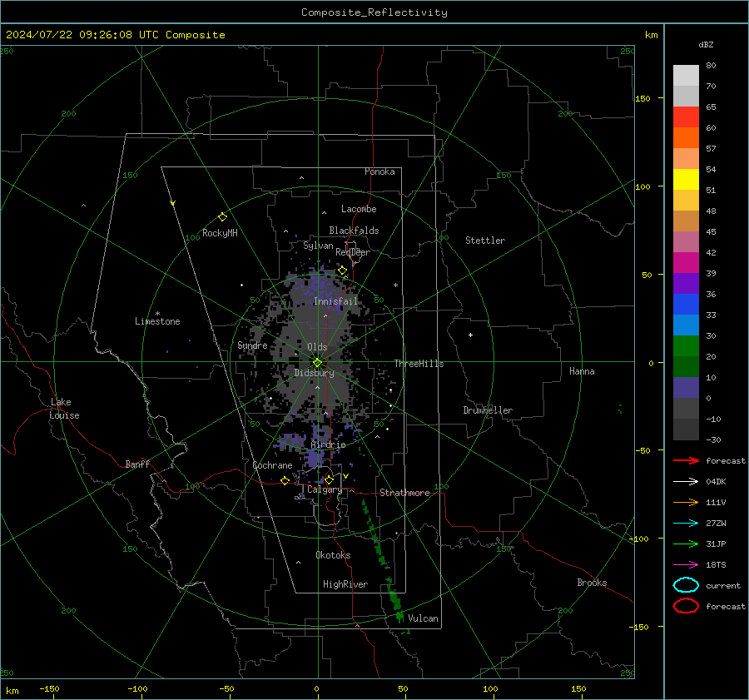Click the green 20–30 dBZ color swatch
Viewport: 749px width, 700px height.
pyautogui.click(x=686, y=345)
